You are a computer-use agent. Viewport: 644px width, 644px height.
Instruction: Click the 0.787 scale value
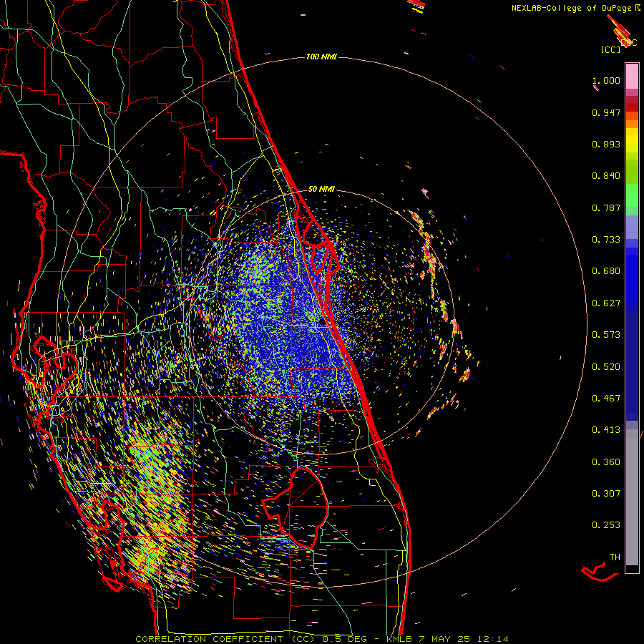point(606,208)
